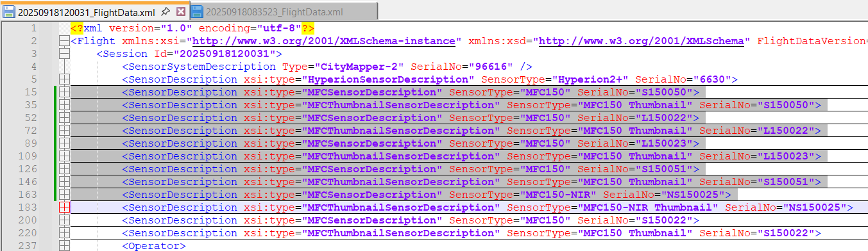Click the save icon on 20250918083523 tab
This screenshot has width=868, height=251.
[197, 12]
